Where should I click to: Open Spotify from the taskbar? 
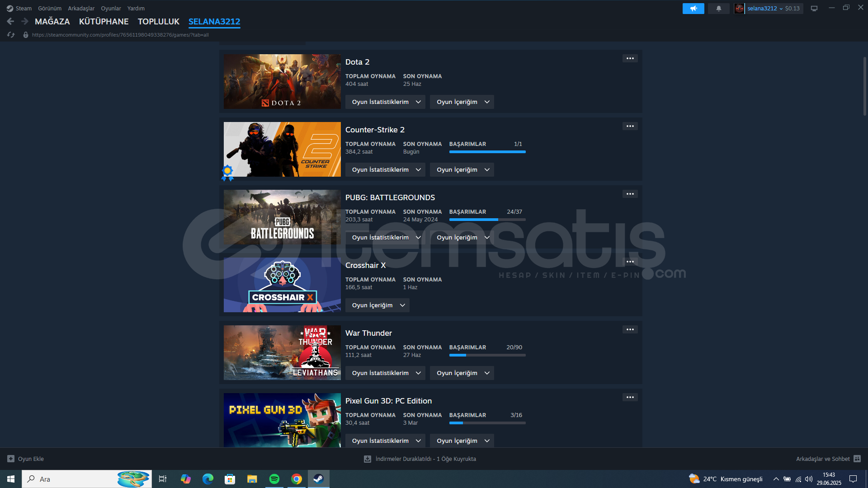(274, 479)
